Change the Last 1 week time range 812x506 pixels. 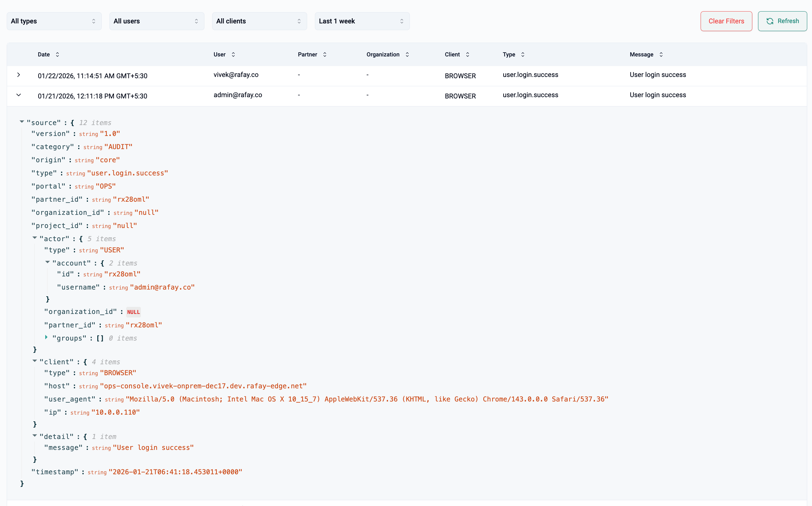click(x=362, y=21)
